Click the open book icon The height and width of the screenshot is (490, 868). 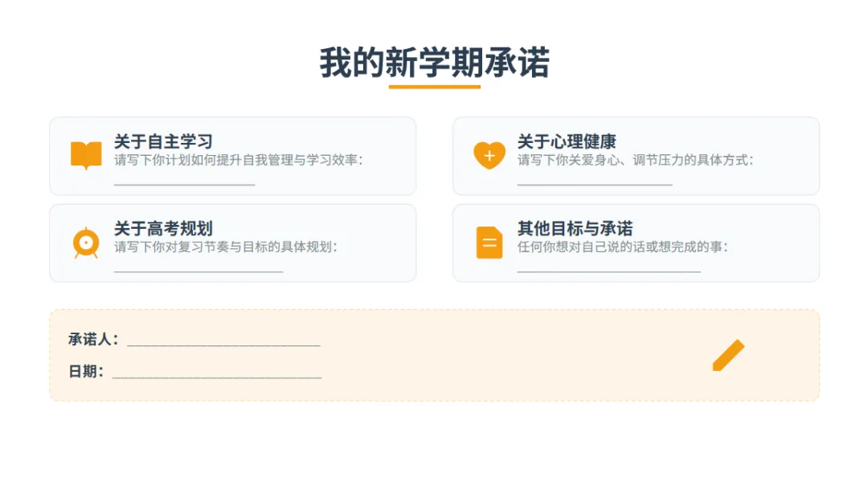[86, 155]
